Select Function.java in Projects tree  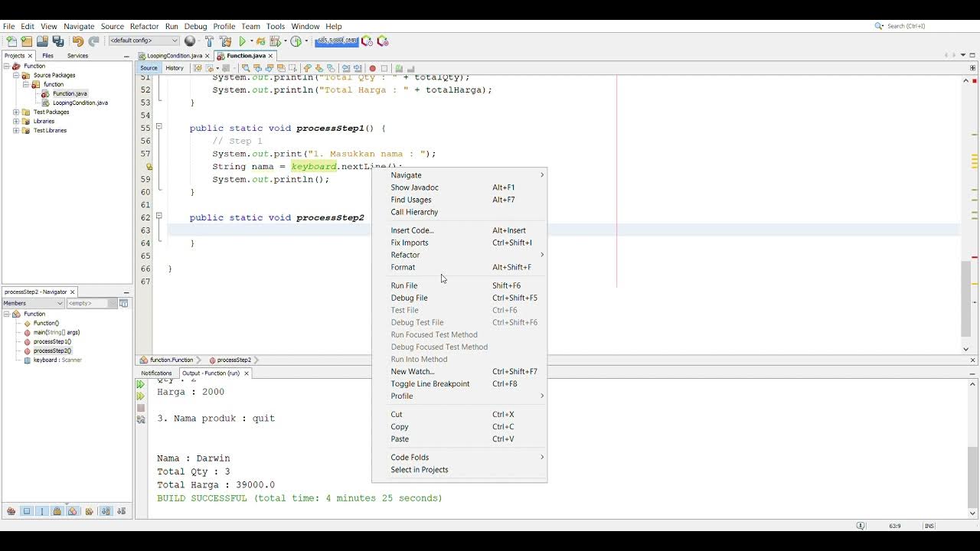coord(70,93)
